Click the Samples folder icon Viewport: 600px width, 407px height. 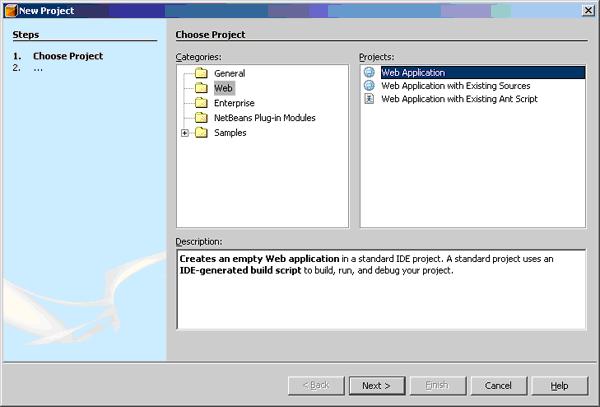[201, 133]
